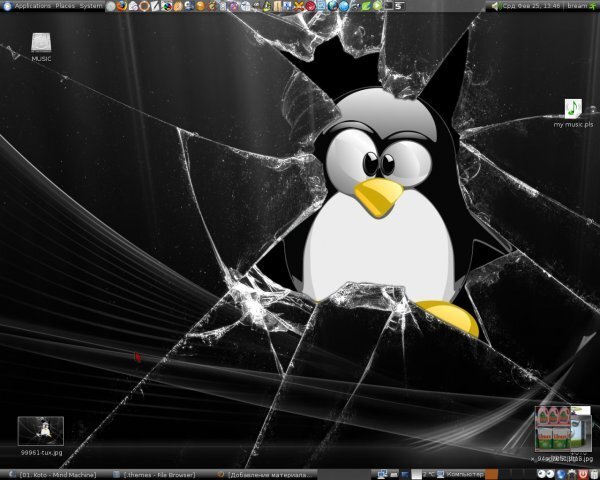This screenshot has height=480, width=600.
Task: Click the bream user name in the top panel
Action: coord(577,6)
